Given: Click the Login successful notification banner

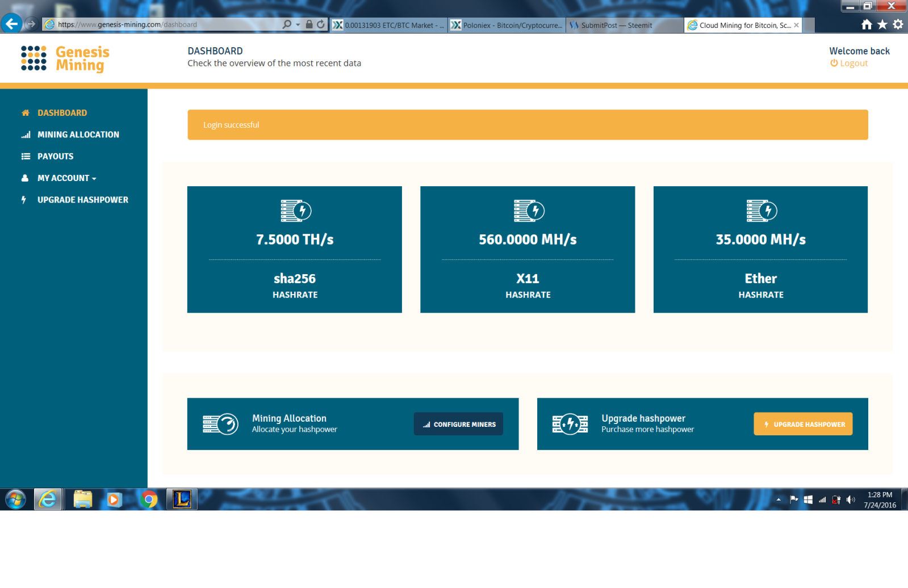Looking at the screenshot, I should pos(528,125).
